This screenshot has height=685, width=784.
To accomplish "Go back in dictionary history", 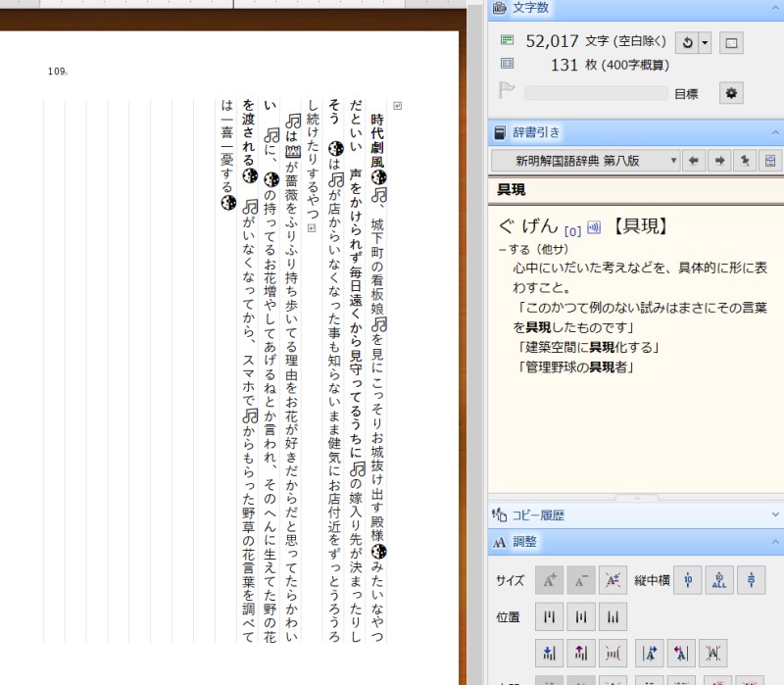I will pos(694,161).
